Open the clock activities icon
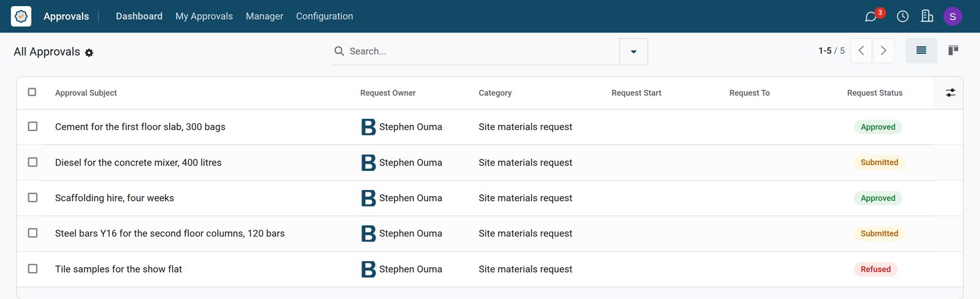The width and height of the screenshot is (980, 299). [902, 17]
